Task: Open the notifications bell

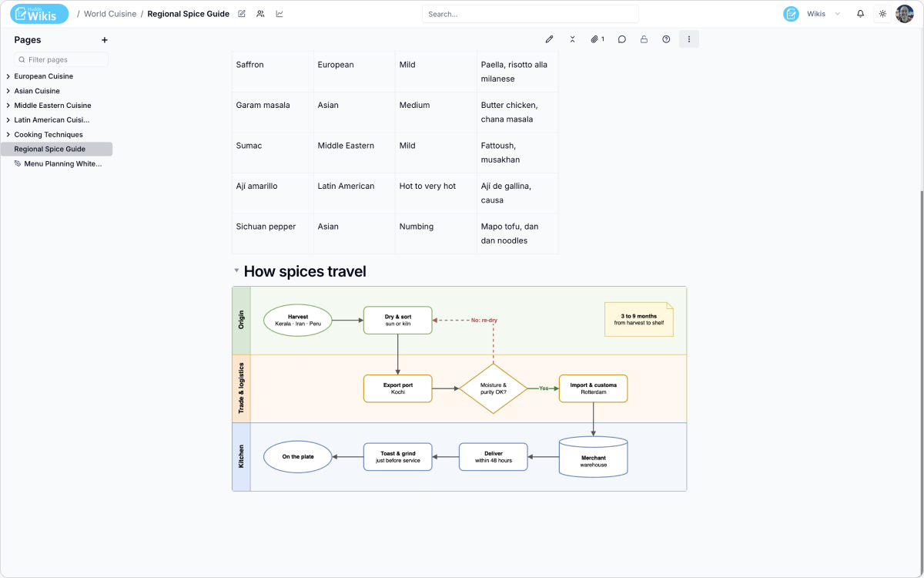Action: pos(861,14)
